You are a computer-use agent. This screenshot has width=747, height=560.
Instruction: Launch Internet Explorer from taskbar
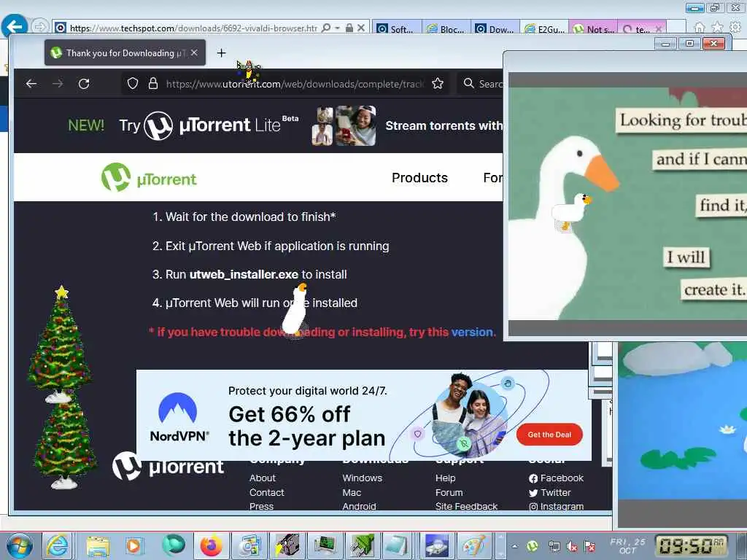click(x=57, y=545)
